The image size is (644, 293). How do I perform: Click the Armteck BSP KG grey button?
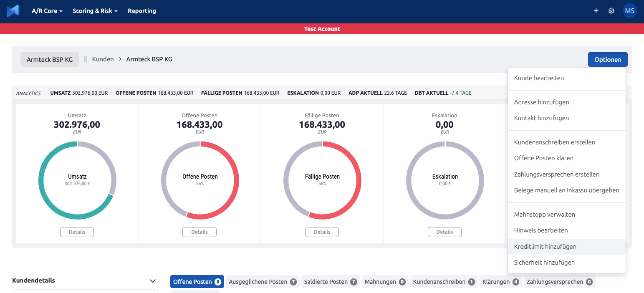(x=50, y=59)
